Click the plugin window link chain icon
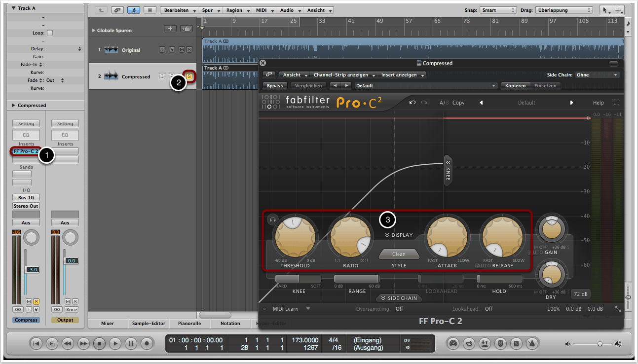Image resolution: width=638 pixels, height=364 pixels. point(269,75)
